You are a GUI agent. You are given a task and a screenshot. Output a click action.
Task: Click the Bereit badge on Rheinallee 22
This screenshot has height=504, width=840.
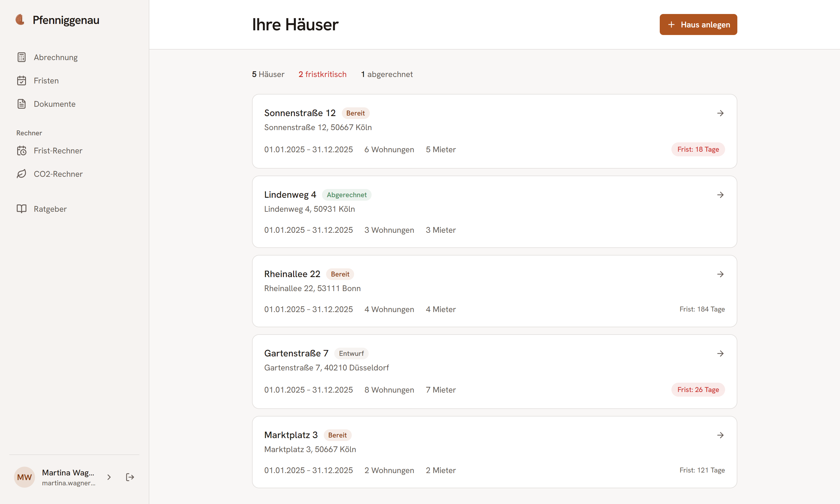[x=340, y=274]
